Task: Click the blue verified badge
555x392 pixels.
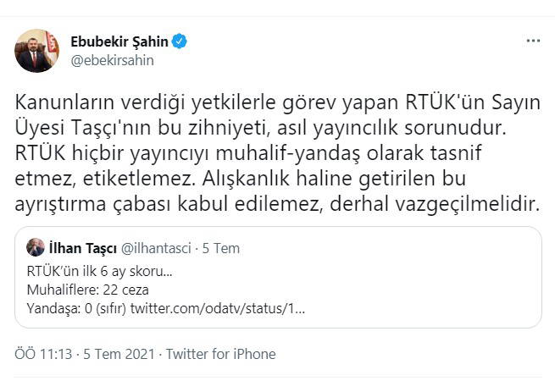Action: point(180,41)
